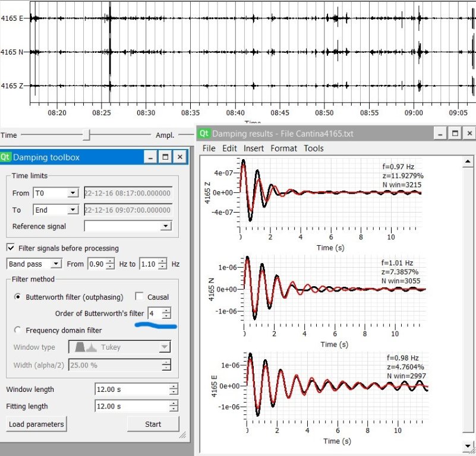Image resolution: width=476 pixels, height=456 pixels.
Task: Click the Qt icon in Damping results title
Action: 204,134
